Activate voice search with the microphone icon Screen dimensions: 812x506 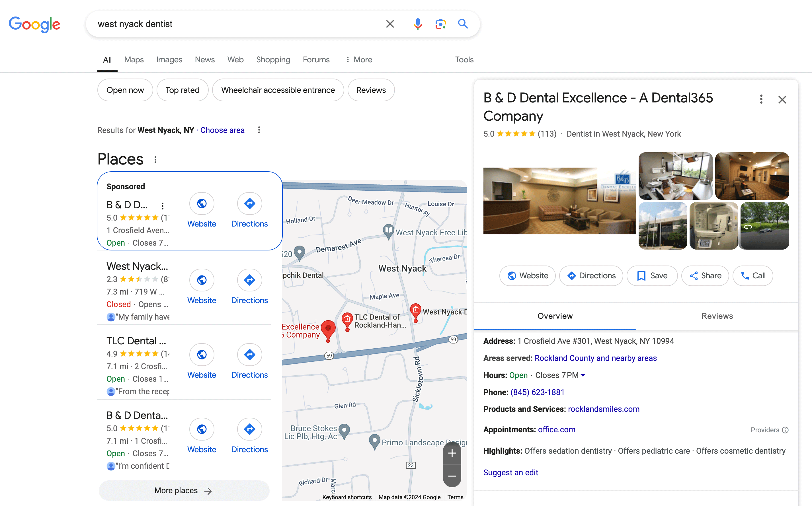click(417, 24)
